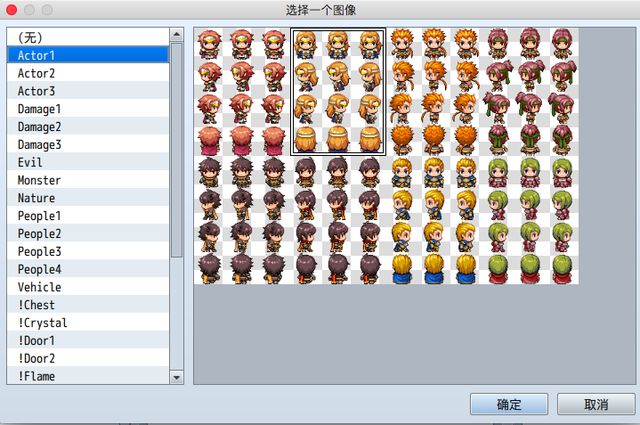Image resolution: width=640 pixels, height=425 pixels.
Task: Select Actor2 in the image list
Action: pyautogui.click(x=88, y=73)
